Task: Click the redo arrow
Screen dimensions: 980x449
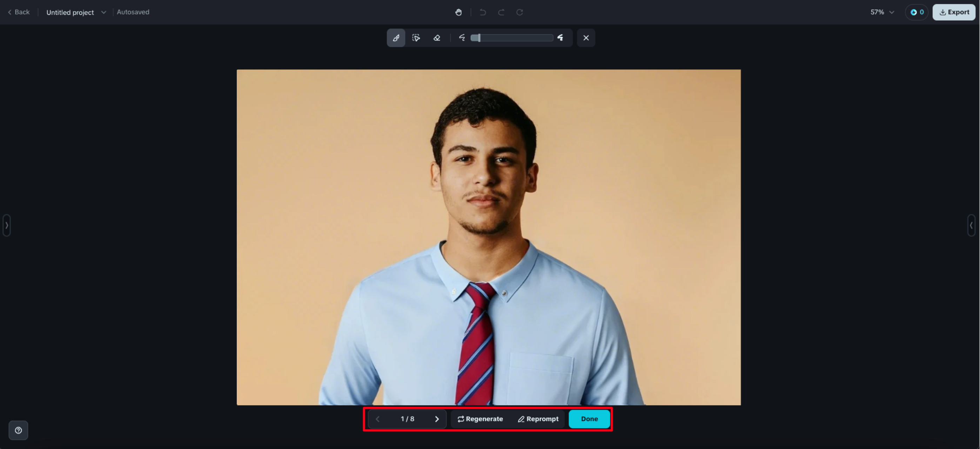Action: 501,12
